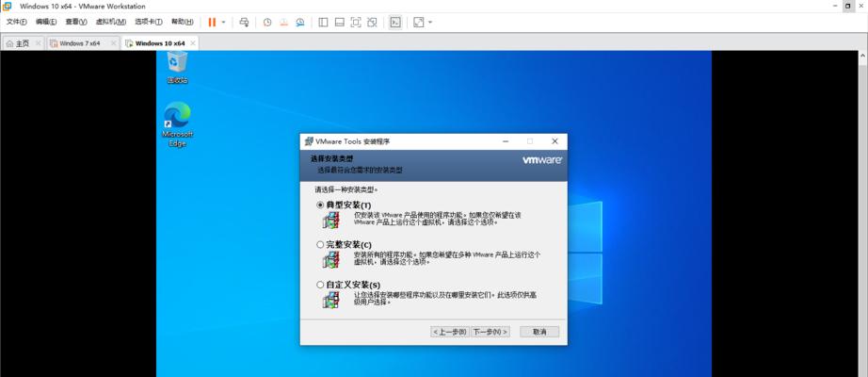Proceed with the 下一步(N) button
This screenshot has width=868, height=377.
pos(490,332)
